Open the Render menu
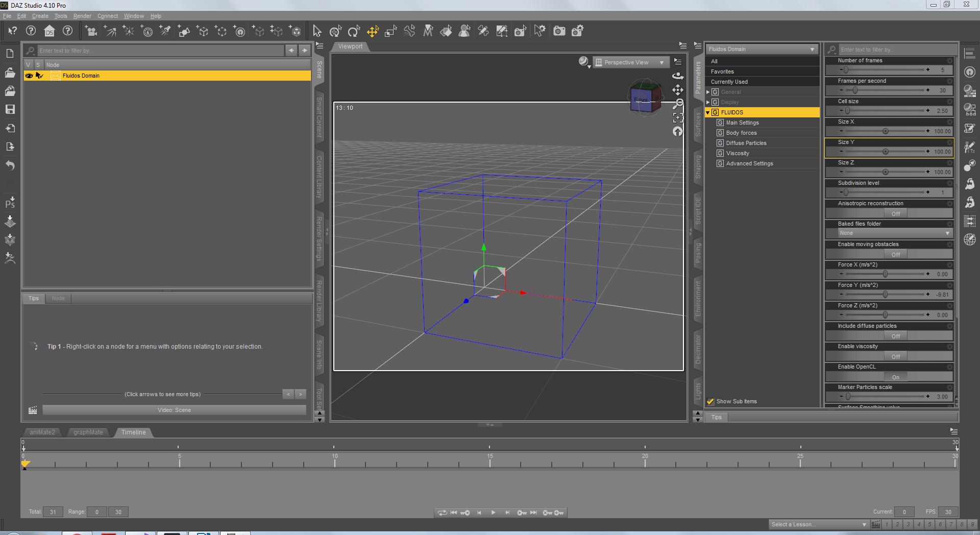Screen dimensions: 980x535 (82, 16)
